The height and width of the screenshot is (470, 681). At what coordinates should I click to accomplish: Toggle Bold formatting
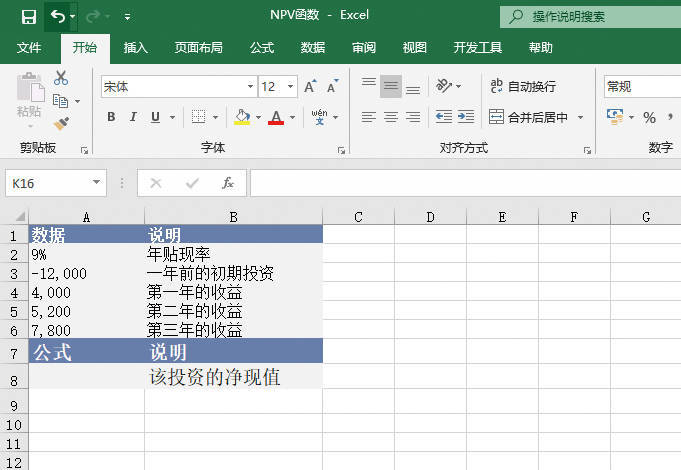pos(111,117)
